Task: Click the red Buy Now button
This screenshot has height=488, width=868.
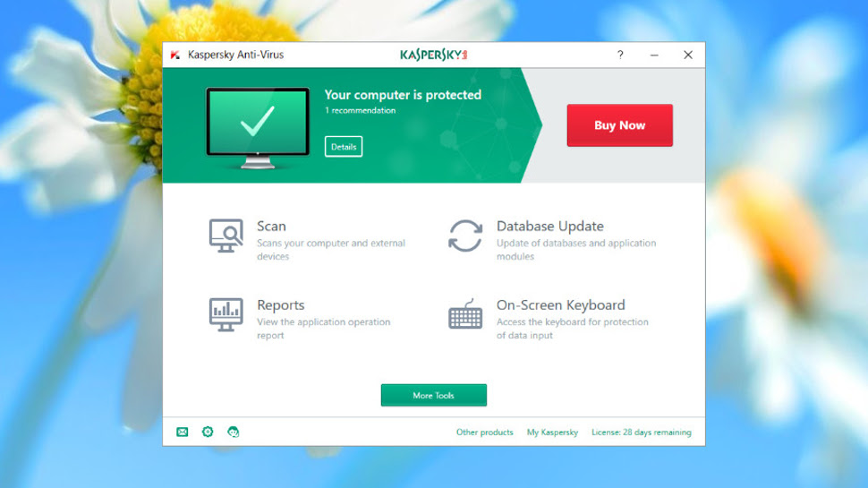Action: [619, 125]
